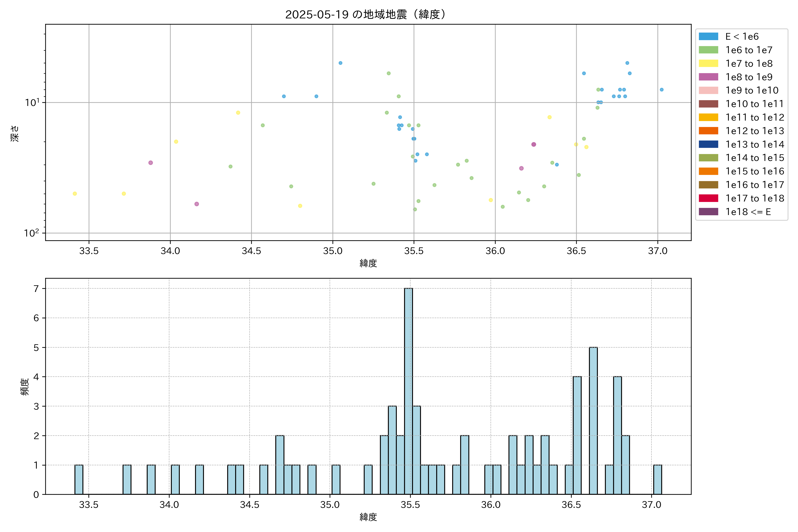Click the rightmost blue scatter point near 37.0
The image size is (798, 532).
662,90
